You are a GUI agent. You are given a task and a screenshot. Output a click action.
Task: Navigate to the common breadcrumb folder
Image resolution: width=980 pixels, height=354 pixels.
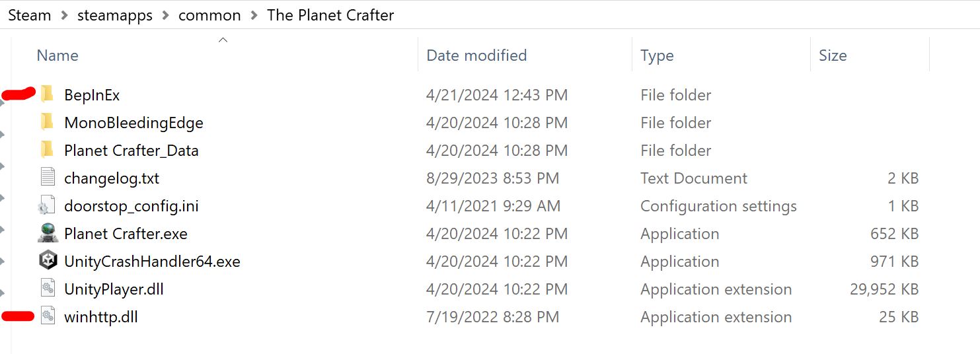click(209, 15)
